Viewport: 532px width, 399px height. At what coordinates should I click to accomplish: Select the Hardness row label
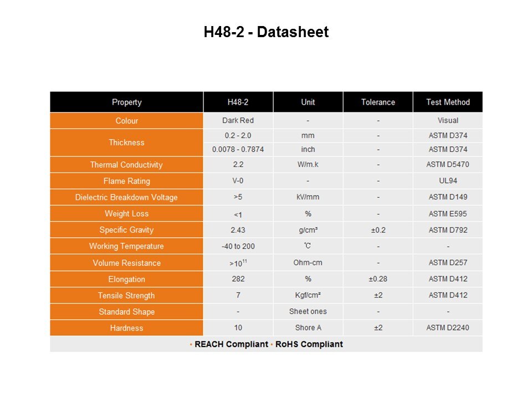pos(126,328)
